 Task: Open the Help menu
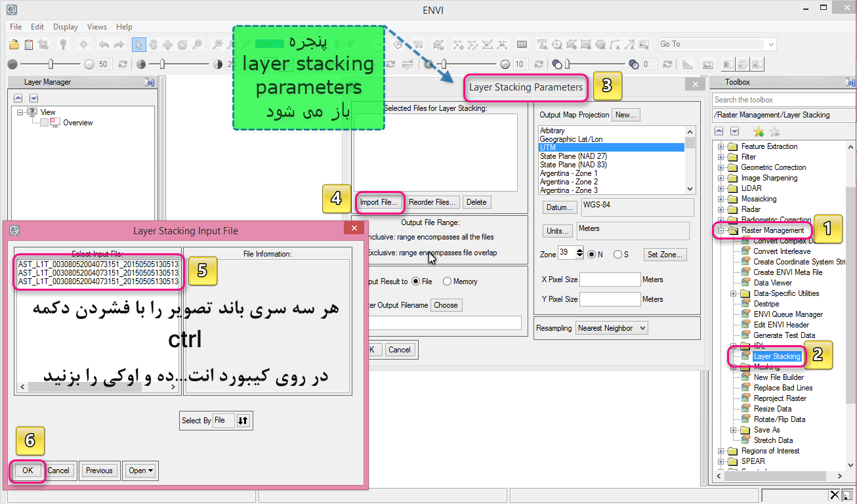(124, 27)
